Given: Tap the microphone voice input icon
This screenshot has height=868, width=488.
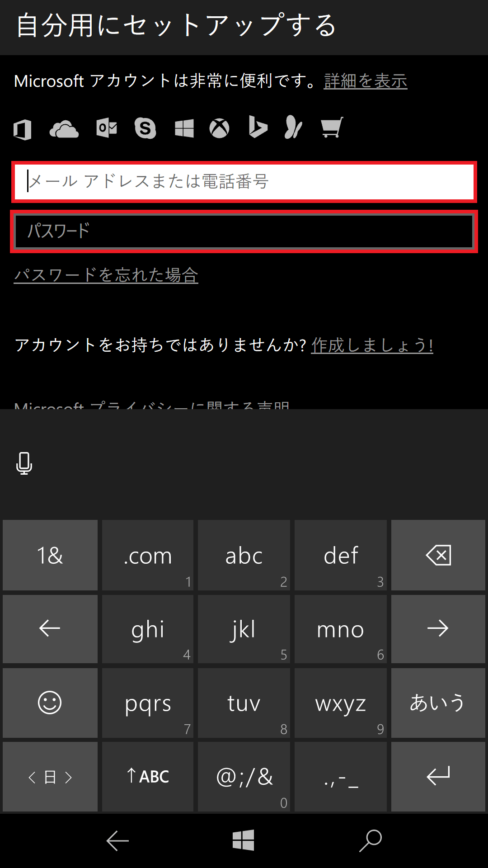Looking at the screenshot, I should point(24,463).
